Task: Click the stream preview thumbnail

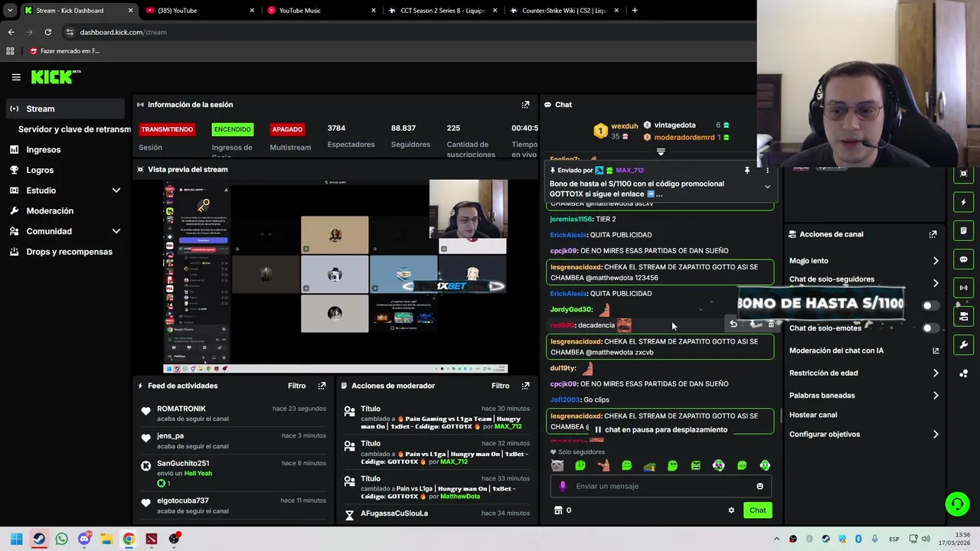Action: coord(335,277)
